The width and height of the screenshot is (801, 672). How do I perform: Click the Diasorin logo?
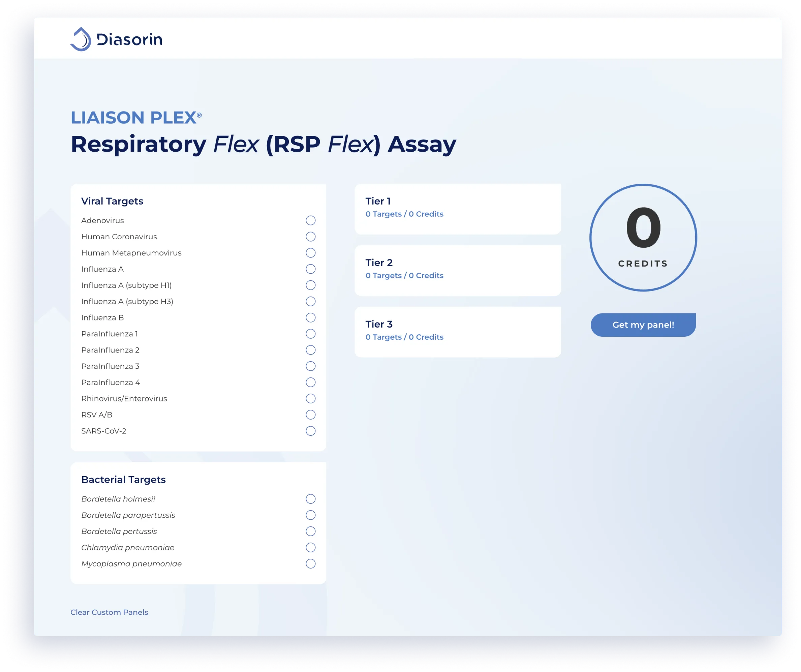click(116, 39)
